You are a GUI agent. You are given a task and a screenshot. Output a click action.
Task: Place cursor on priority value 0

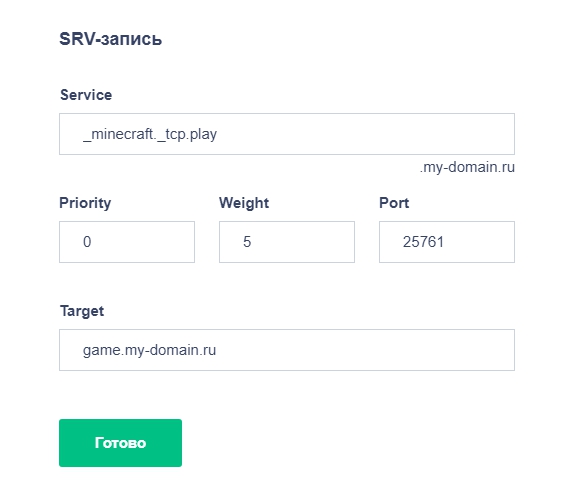[x=87, y=242]
